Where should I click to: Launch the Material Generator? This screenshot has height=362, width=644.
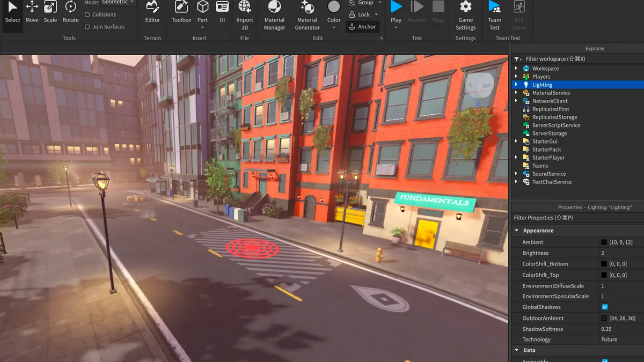[x=308, y=14]
